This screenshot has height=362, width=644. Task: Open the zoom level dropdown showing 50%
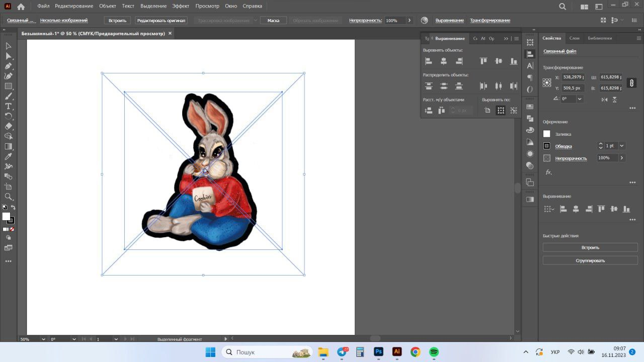coord(43,339)
